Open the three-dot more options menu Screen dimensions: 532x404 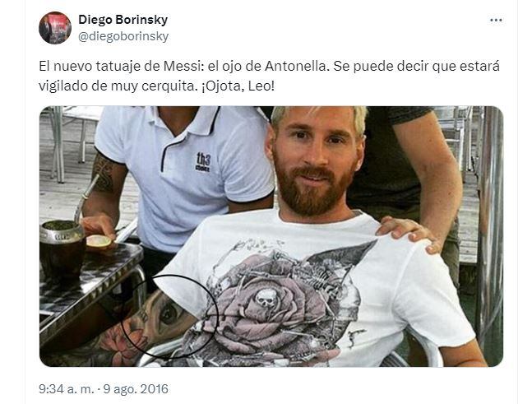496,21
